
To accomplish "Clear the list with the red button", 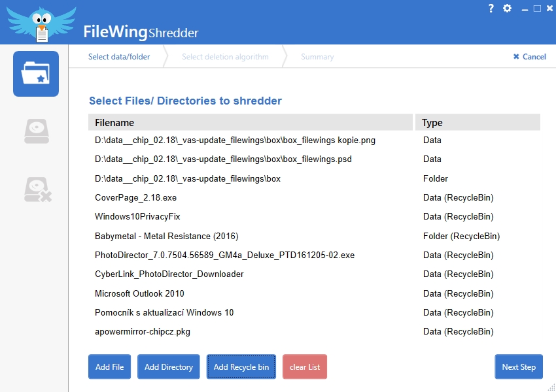I will (305, 367).
